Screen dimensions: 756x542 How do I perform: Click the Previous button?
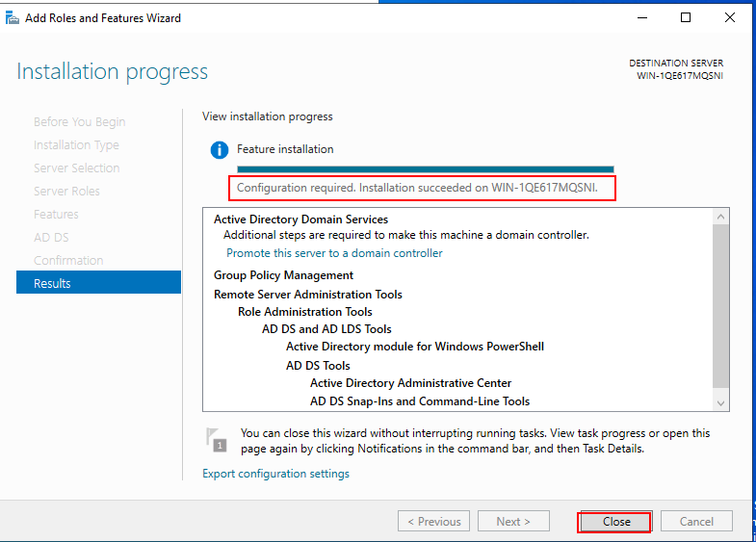click(433, 521)
